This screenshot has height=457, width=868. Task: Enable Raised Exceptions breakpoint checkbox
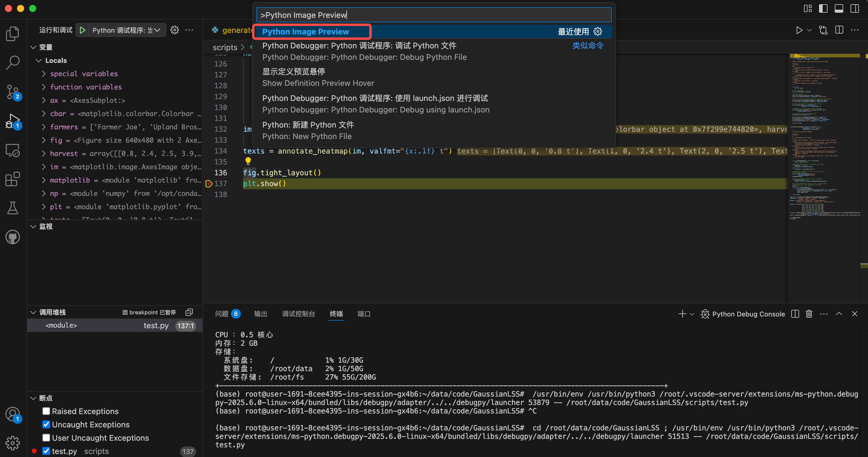point(46,411)
